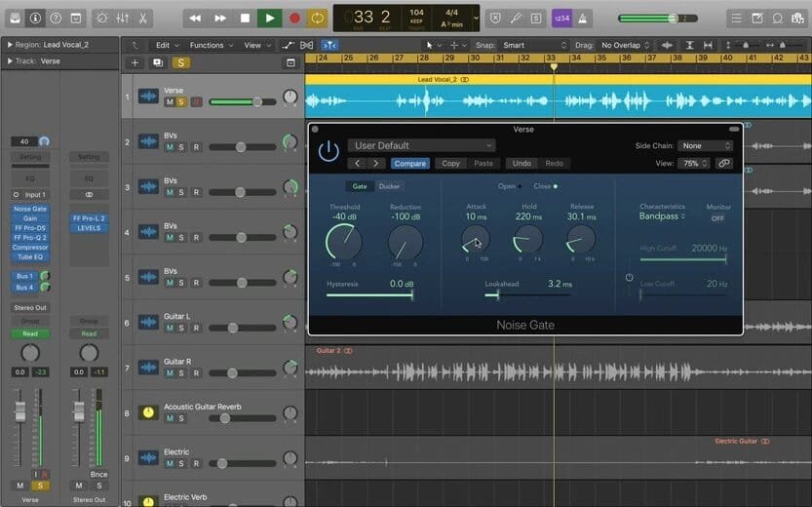The image size is (812, 507).
Task: Select the Ducker mode tab
Action: [x=389, y=186]
